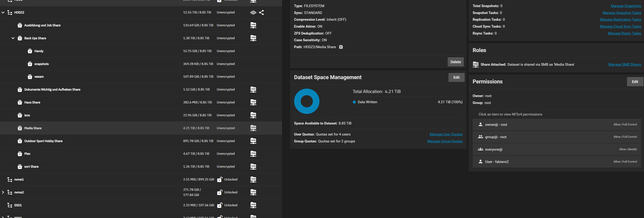The height and width of the screenshot is (218, 644).
Task: Click SMB icon for Ausbildung und Job Share
Action: (253, 25)
